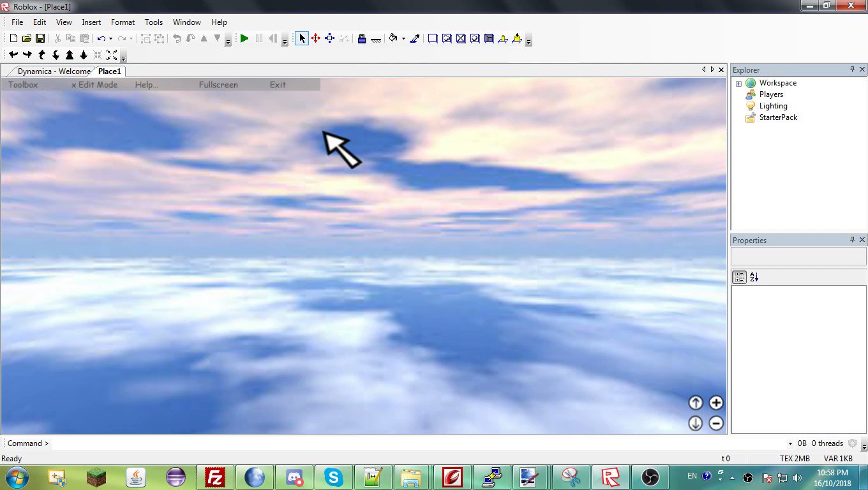The image size is (868, 490).
Task: Zoom in with the plus circle button
Action: tap(716, 403)
